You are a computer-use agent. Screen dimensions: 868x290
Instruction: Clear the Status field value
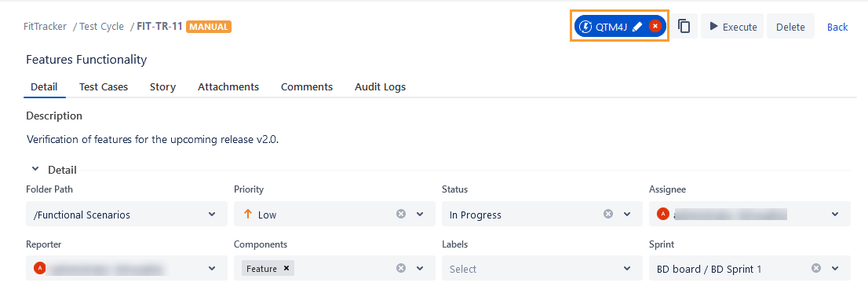[x=608, y=214]
